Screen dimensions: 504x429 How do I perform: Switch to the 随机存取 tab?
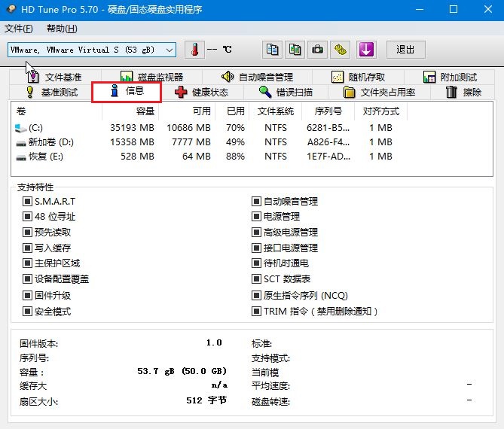(358, 77)
